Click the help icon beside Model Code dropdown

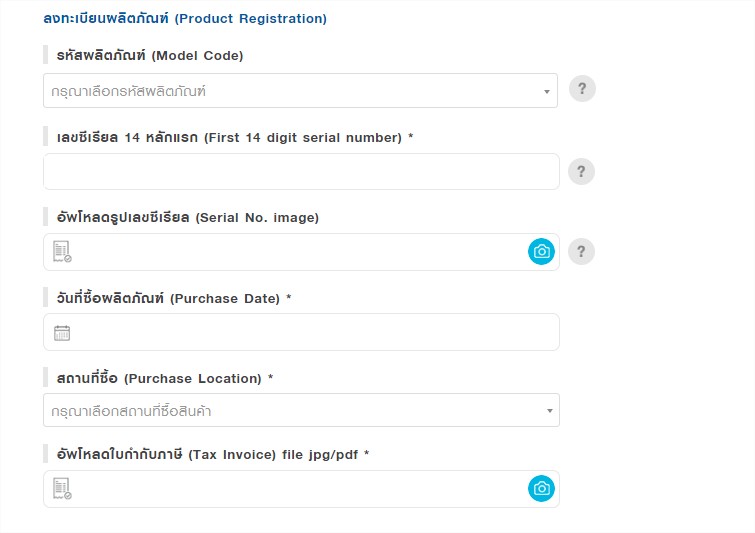pos(582,89)
